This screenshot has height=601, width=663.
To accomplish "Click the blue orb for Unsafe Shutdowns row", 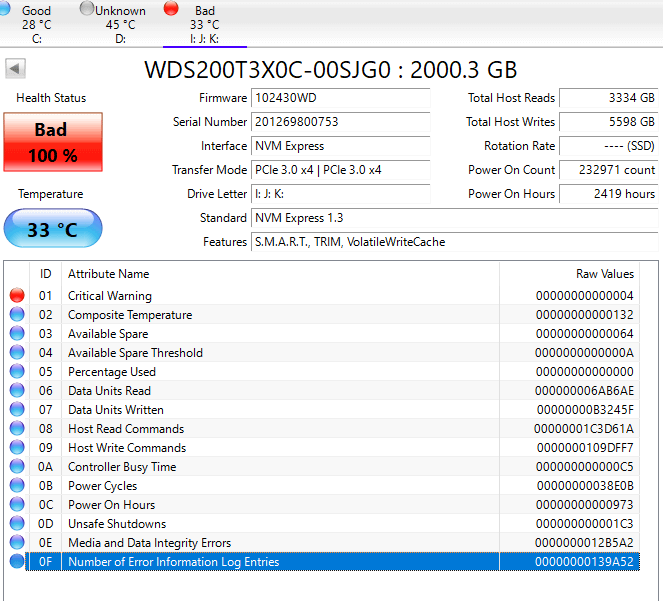I will [16, 524].
